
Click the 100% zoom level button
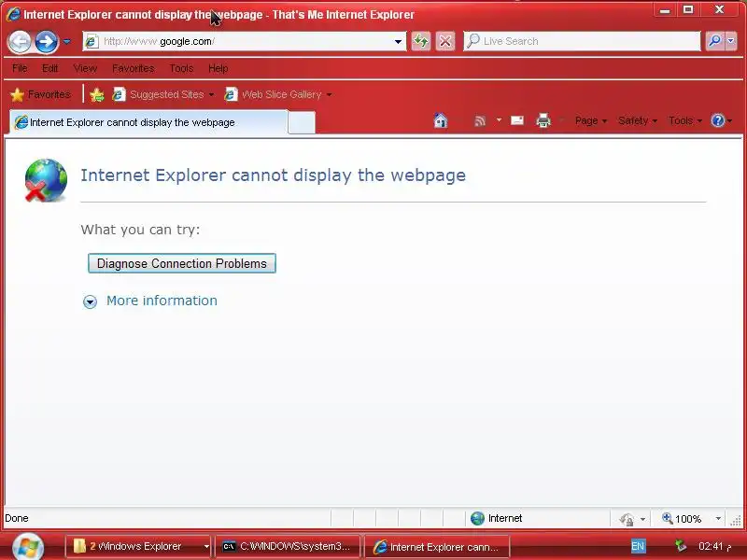(x=682, y=519)
